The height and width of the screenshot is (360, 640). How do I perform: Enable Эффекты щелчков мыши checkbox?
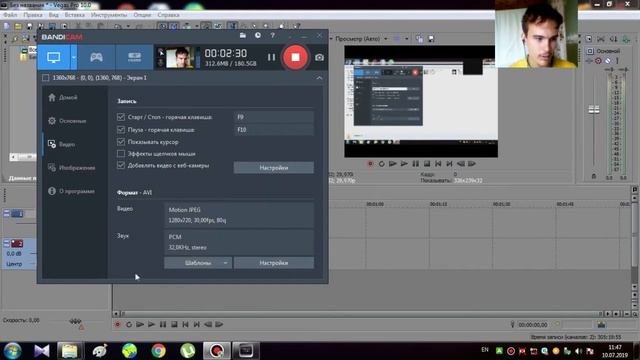(x=121, y=154)
